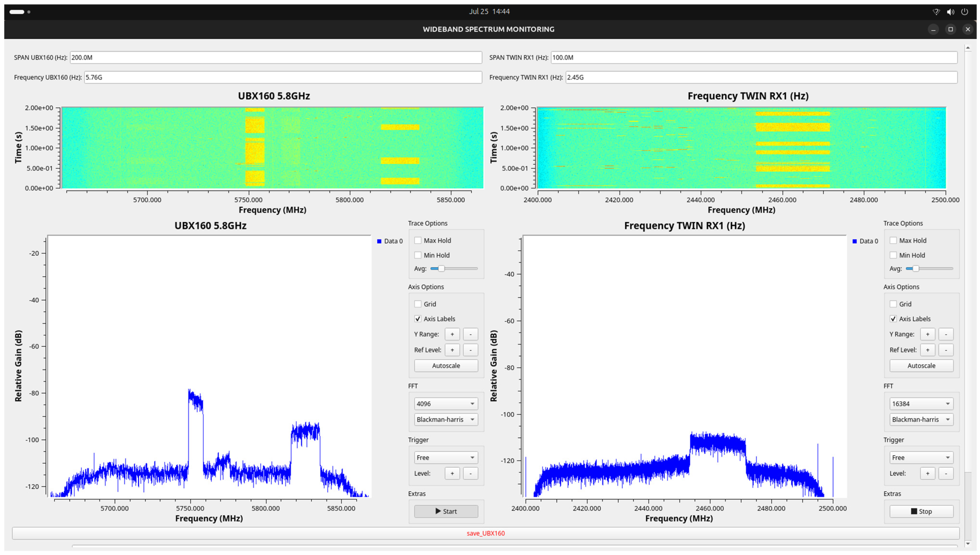
Task: Increase Y Range with plus button for UBX160
Action: point(452,334)
